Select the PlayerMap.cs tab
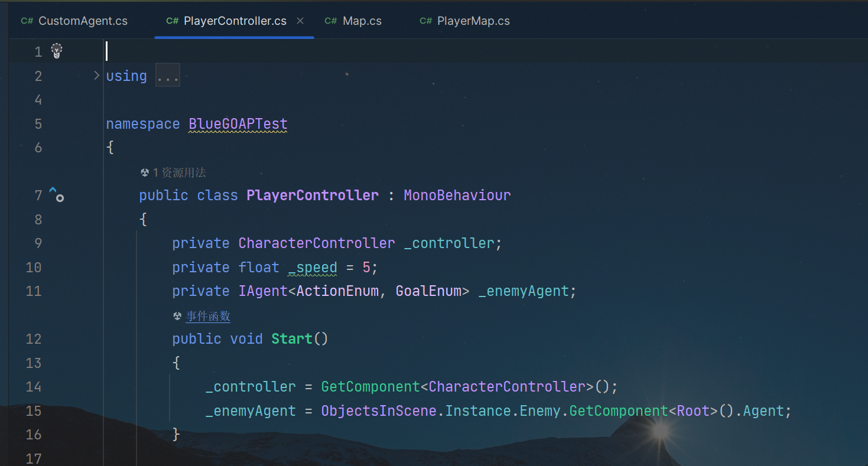This screenshot has height=466, width=868. pos(473,21)
